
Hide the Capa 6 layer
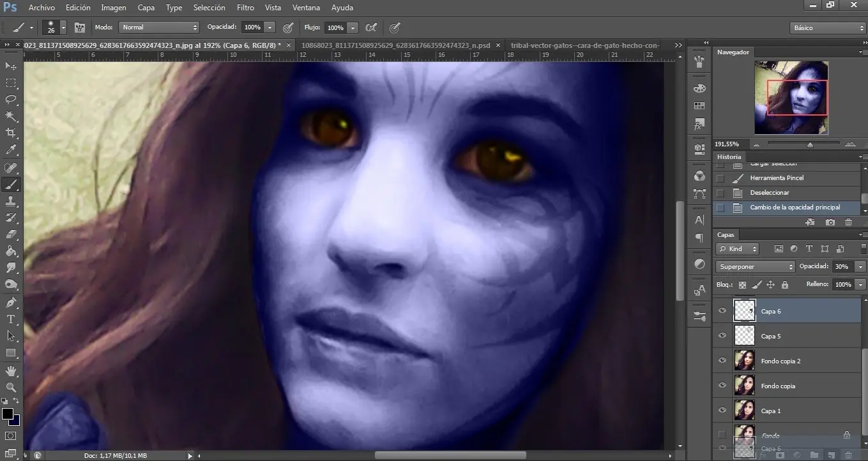click(722, 311)
